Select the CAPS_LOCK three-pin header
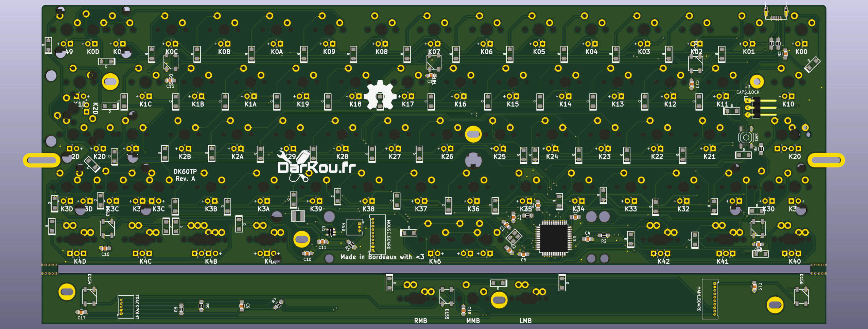The height and width of the screenshot is (329, 868). [761, 108]
